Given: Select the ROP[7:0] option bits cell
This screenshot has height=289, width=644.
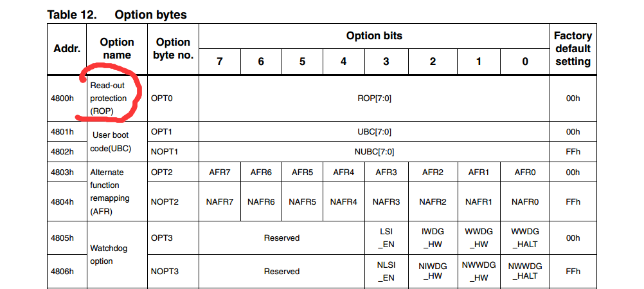Looking at the screenshot, I should point(374,98).
